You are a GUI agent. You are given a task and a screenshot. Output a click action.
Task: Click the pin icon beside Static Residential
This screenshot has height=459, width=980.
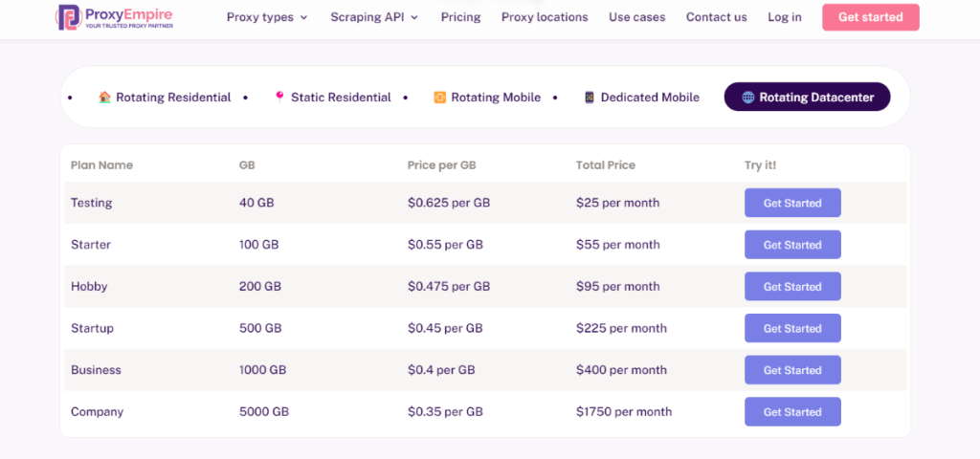(x=279, y=98)
